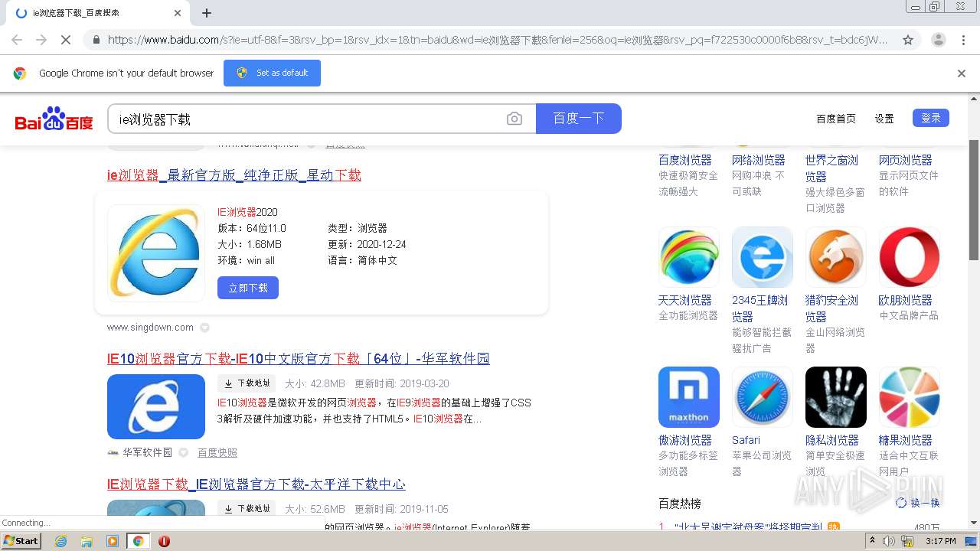Screen dimensions: 980x551
Task: Open a new tab
Action: [x=207, y=13]
